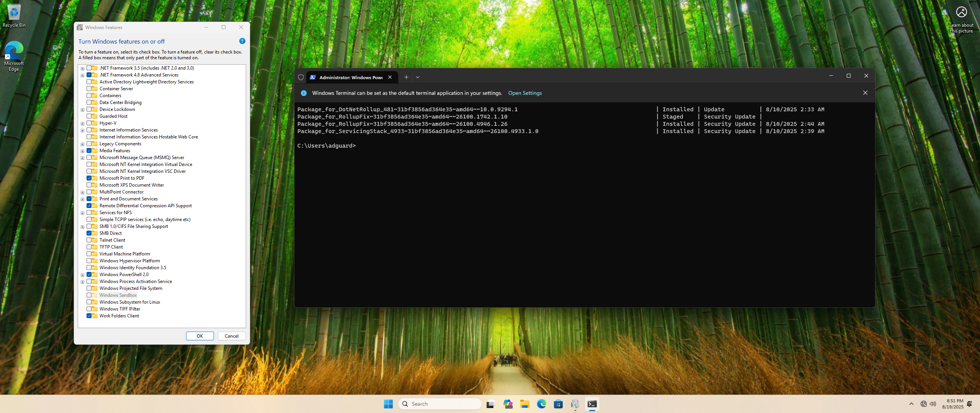Click OK in Windows Features
Screen dimensions: 980x413
click(x=200, y=336)
